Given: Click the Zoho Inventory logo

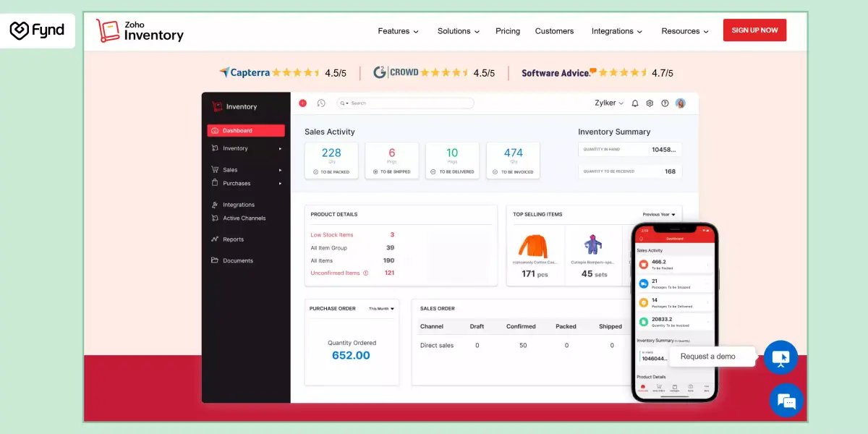Looking at the screenshot, I should (x=140, y=30).
